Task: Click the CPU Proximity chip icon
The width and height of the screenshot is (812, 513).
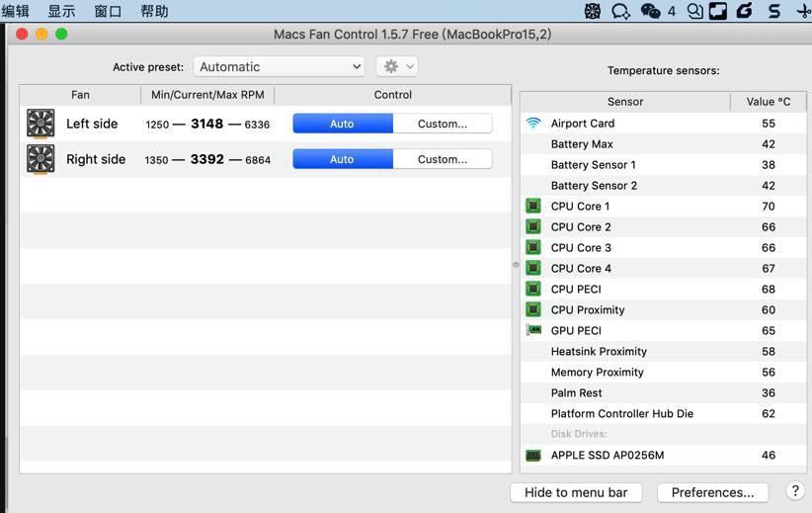Action: pyautogui.click(x=532, y=309)
